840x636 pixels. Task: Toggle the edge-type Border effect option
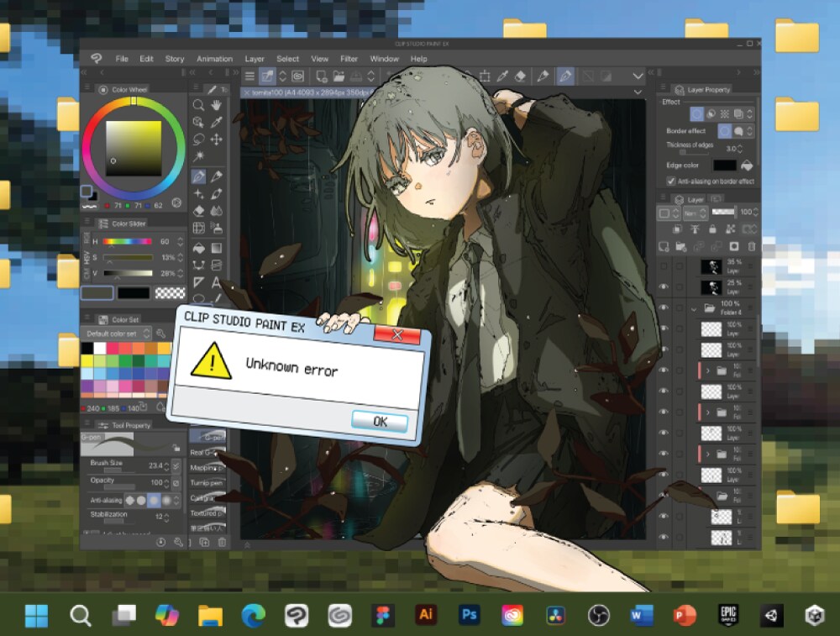click(x=724, y=131)
